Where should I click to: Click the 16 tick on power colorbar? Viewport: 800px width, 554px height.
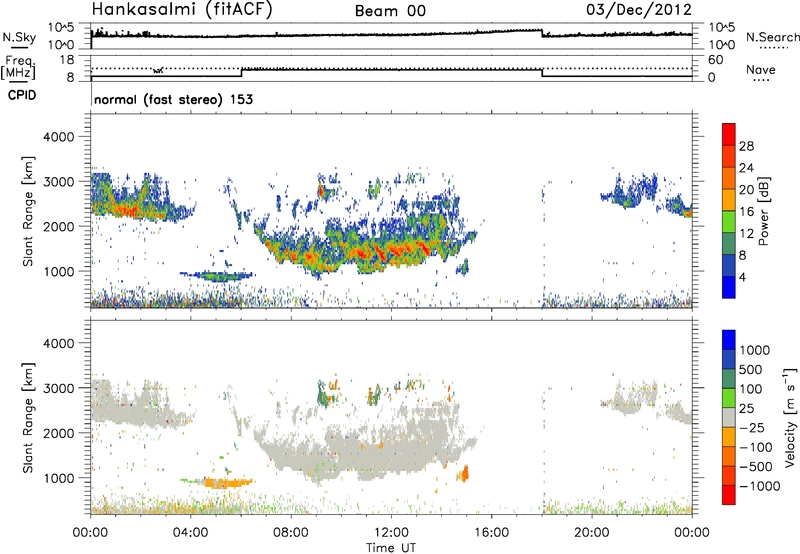tap(746, 212)
